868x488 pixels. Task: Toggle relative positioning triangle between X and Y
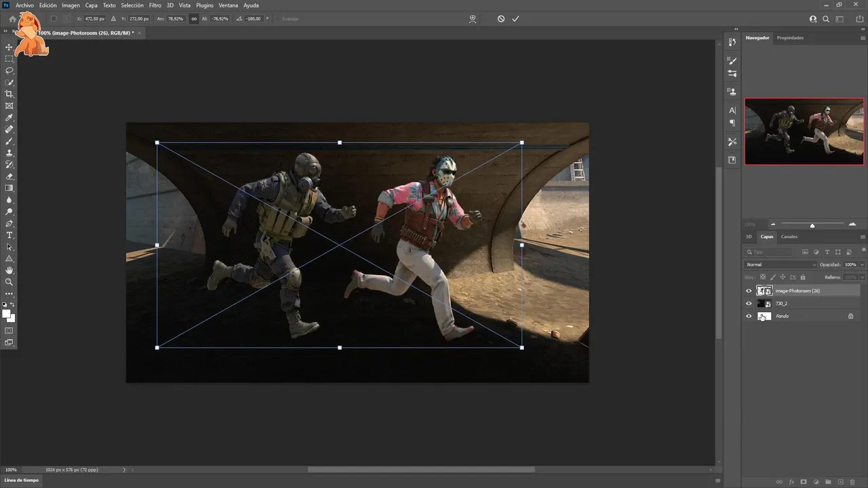pos(113,19)
